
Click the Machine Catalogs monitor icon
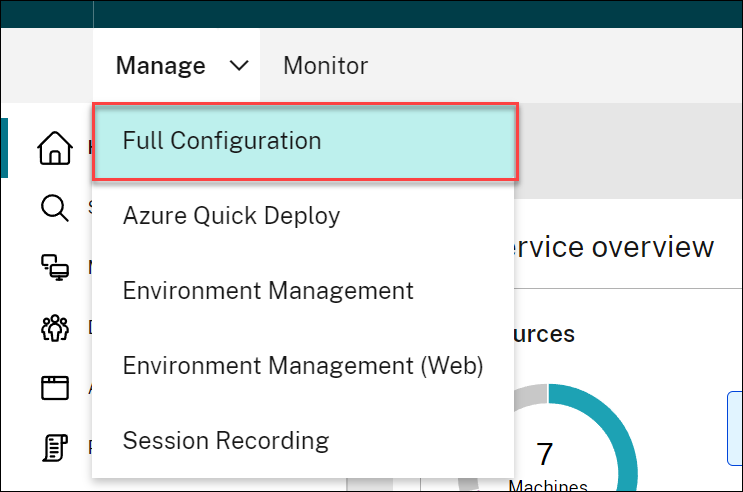pyautogui.click(x=54, y=267)
